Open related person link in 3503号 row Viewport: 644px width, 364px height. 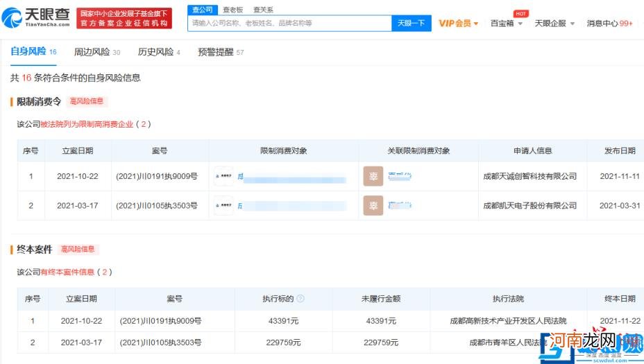click(400, 205)
